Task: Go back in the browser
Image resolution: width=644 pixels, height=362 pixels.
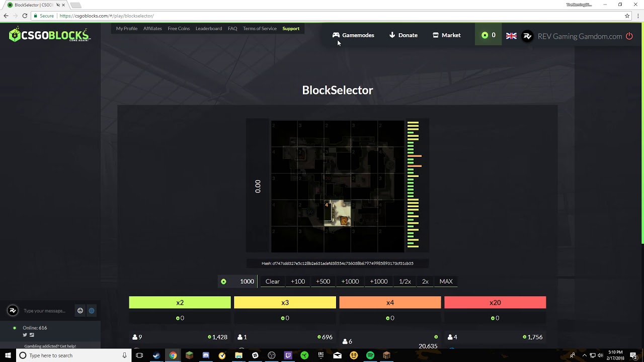Action: (6, 16)
